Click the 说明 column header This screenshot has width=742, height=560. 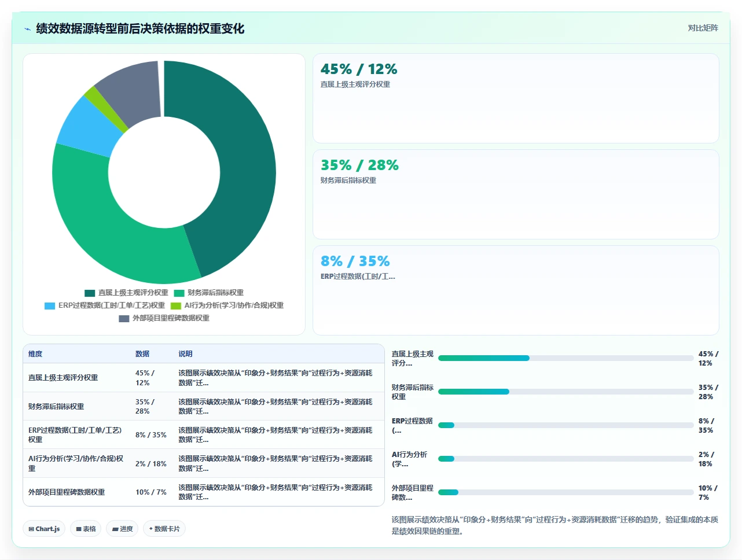185,354
